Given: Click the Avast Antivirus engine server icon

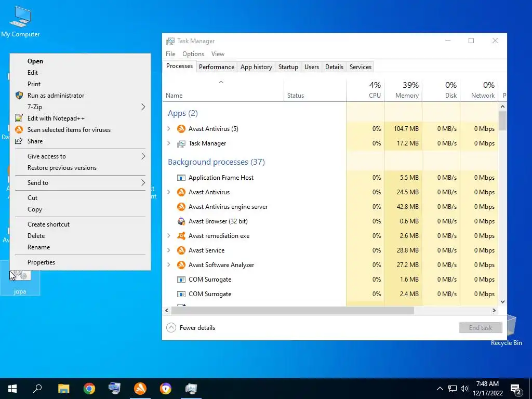Looking at the screenshot, I should coord(181,207).
